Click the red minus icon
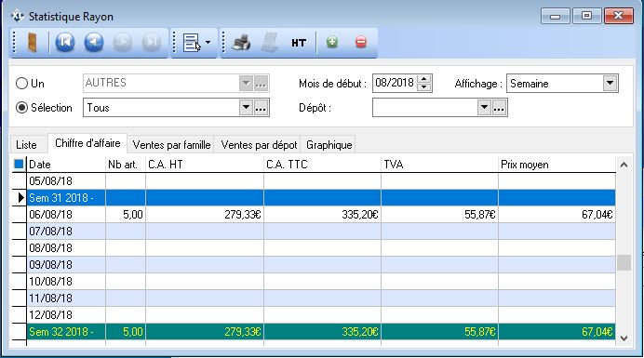Image resolution: width=644 pixels, height=358 pixels. click(x=360, y=42)
